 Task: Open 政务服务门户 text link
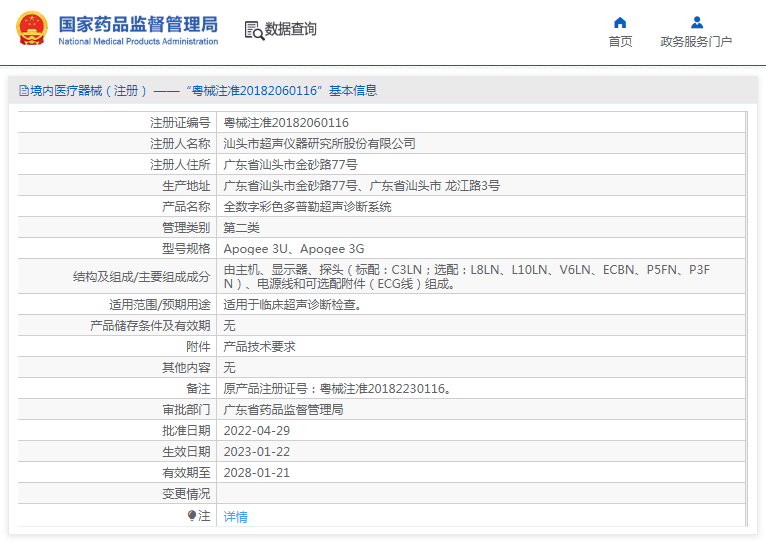click(x=696, y=42)
